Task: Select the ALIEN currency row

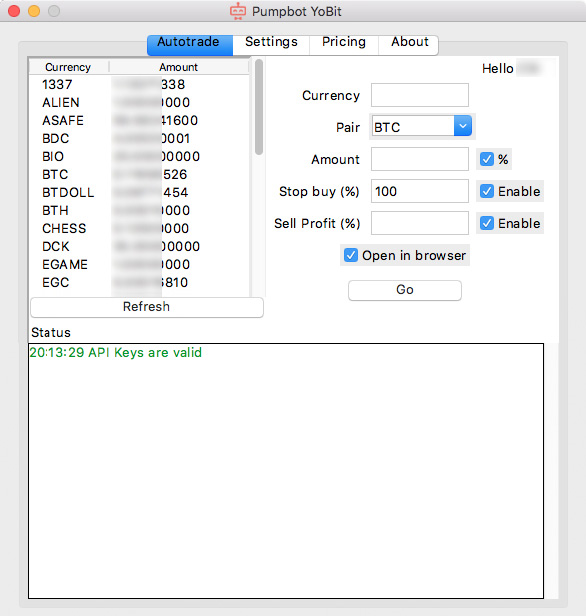Action: tap(139, 103)
